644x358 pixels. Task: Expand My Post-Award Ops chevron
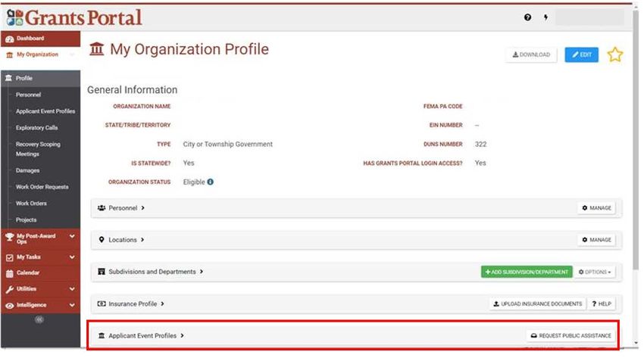(72, 236)
